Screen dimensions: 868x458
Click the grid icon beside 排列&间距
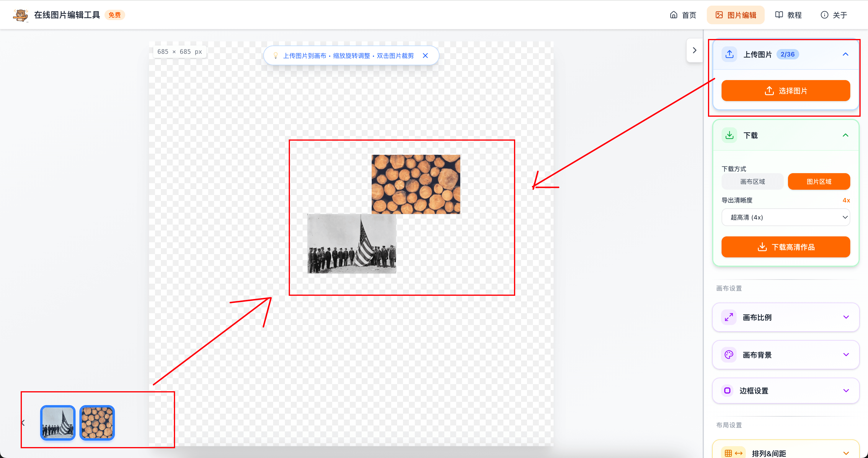tap(728, 453)
